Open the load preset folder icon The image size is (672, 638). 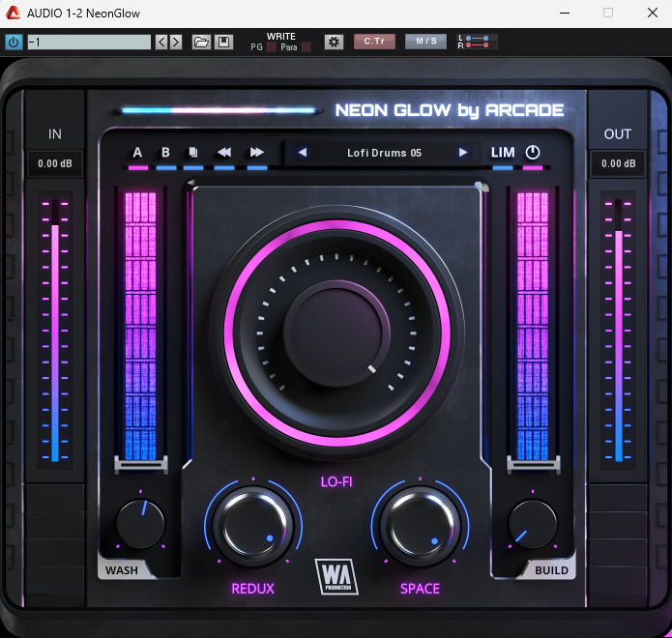[201, 42]
